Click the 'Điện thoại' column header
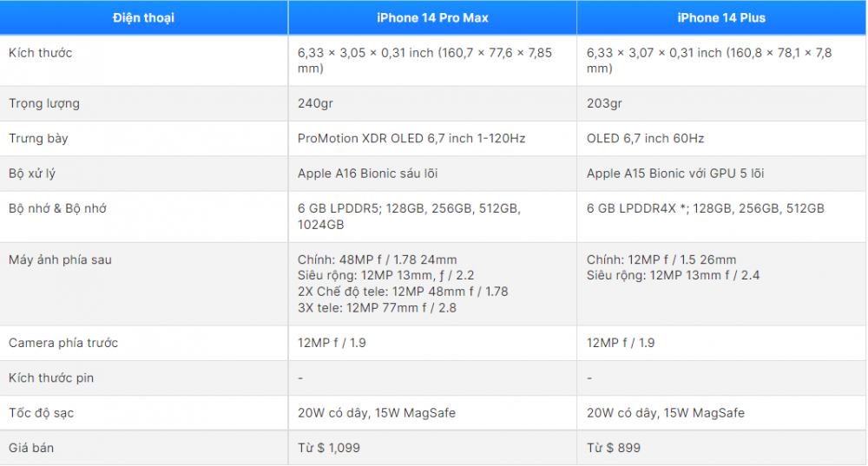The image size is (868, 466). pos(144,17)
